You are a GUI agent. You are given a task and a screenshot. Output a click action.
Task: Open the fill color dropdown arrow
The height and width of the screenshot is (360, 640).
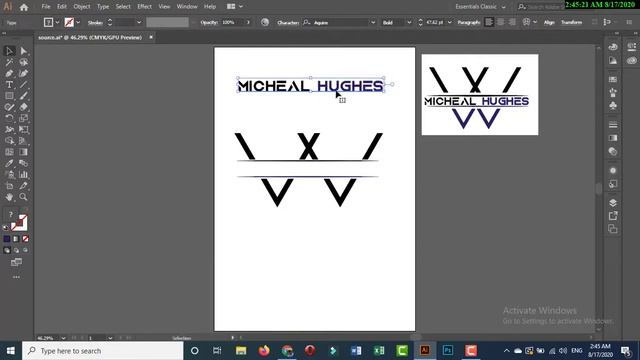point(57,22)
